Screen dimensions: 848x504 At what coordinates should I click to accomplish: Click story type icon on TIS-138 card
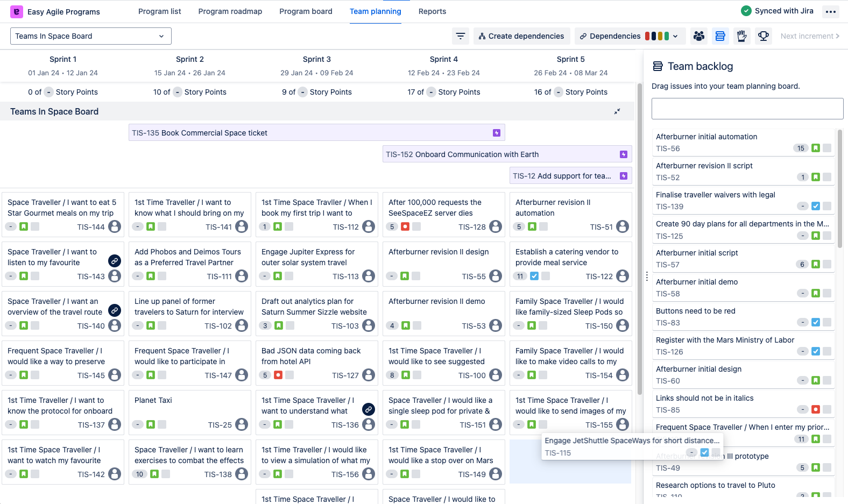[x=154, y=474]
